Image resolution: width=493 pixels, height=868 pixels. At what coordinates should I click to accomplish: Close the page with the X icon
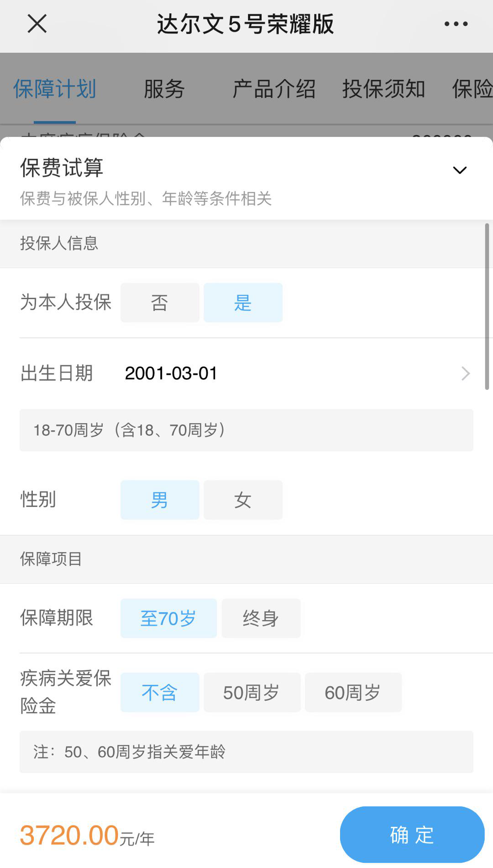[x=37, y=24]
